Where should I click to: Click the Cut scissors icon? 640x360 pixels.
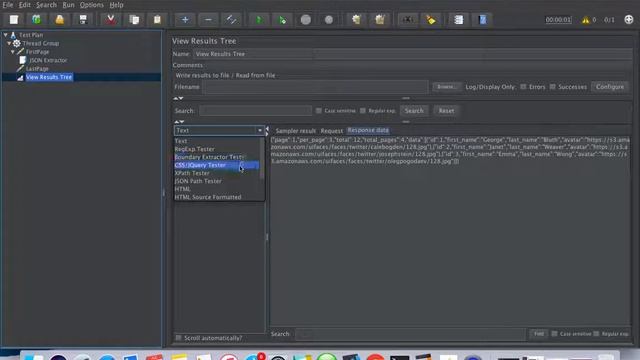click(x=111, y=20)
